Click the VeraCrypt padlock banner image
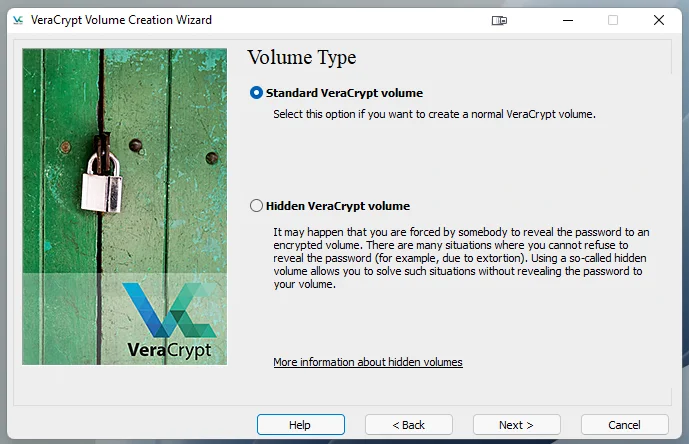The image size is (689, 444). tap(125, 207)
